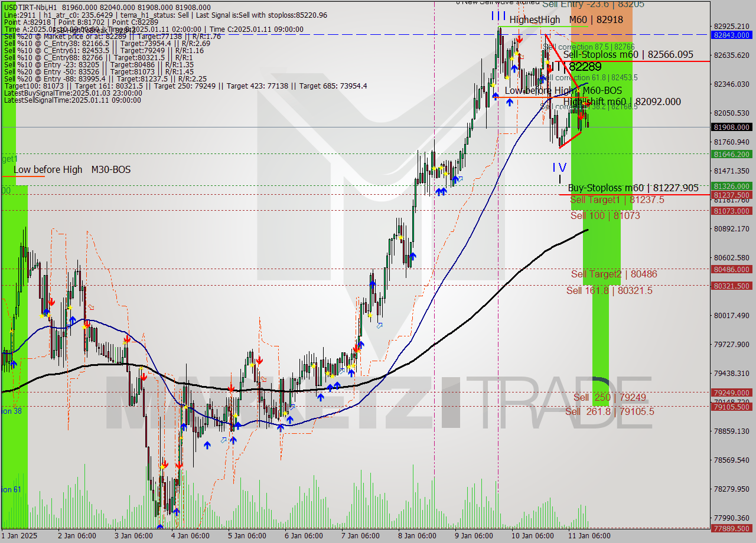Click the red price tag 81237.500

(x=732, y=195)
